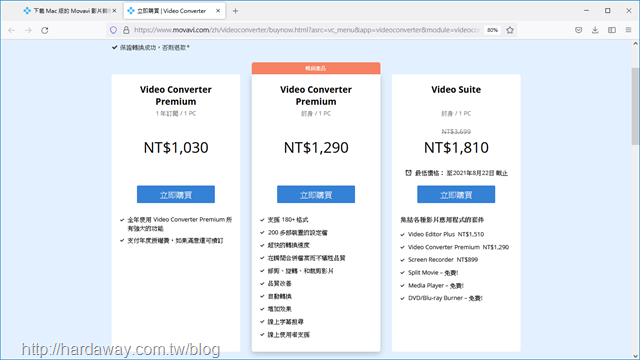Minimize the browser window
This screenshot has height=360, width=640.
click(x=587, y=11)
